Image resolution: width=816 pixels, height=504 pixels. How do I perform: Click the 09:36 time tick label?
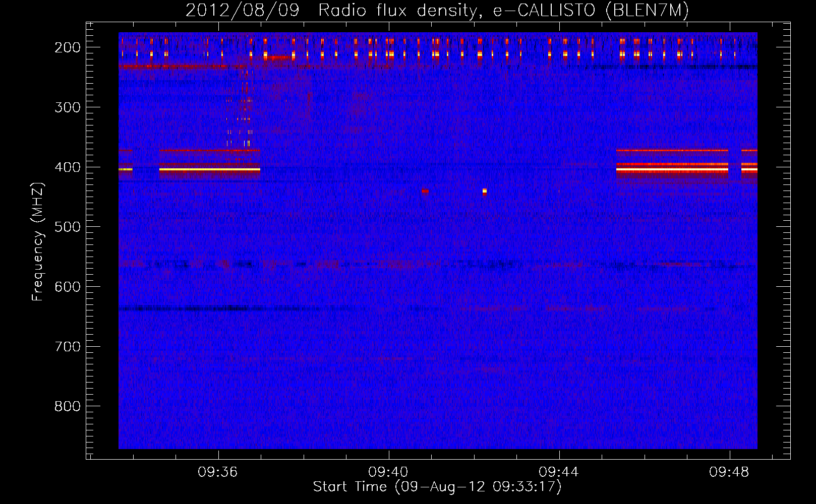click(218, 472)
